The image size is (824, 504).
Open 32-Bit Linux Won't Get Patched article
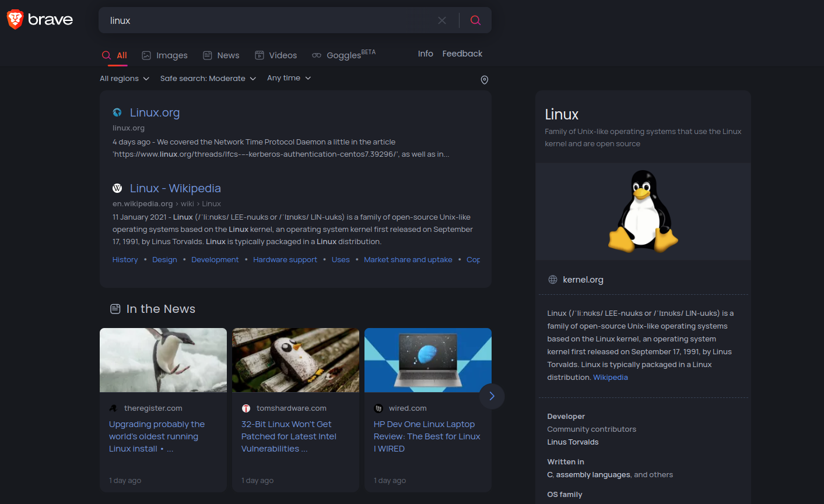pyautogui.click(x=289, y=436)
